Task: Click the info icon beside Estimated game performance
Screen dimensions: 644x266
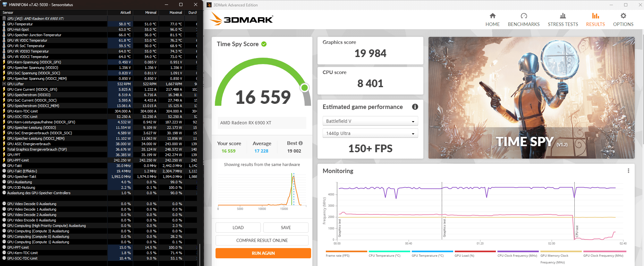Action: (x=415, y=107)
